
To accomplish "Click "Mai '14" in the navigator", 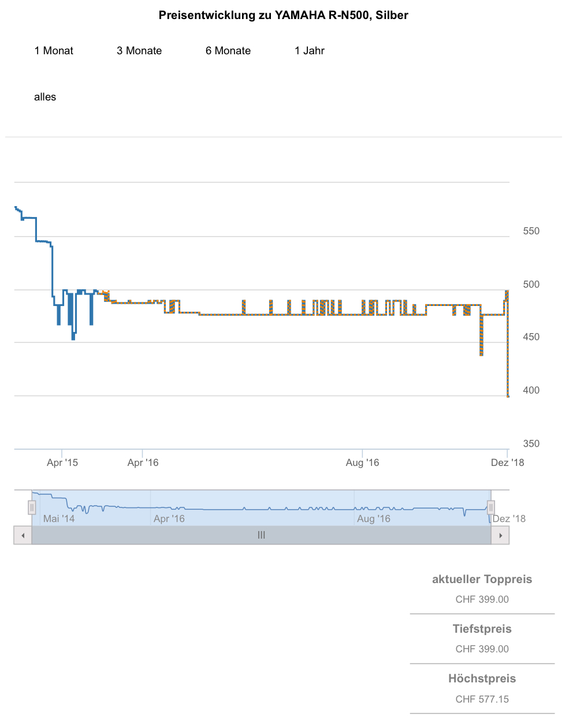I will click(x=59, y=518).
